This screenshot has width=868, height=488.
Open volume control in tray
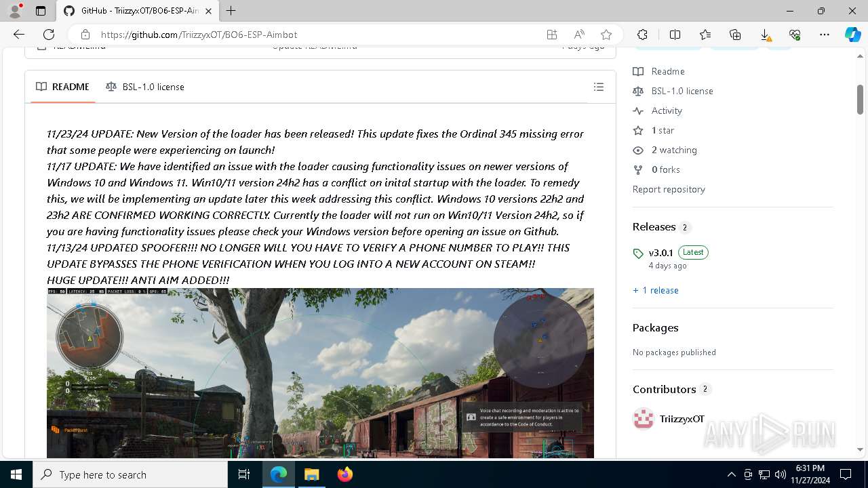(x=780, y=474)
